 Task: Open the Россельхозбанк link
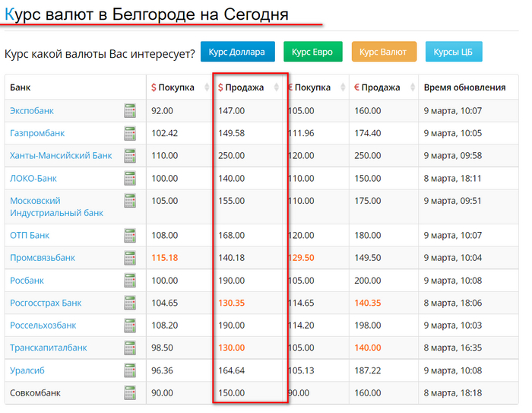(x=43, y=326)
